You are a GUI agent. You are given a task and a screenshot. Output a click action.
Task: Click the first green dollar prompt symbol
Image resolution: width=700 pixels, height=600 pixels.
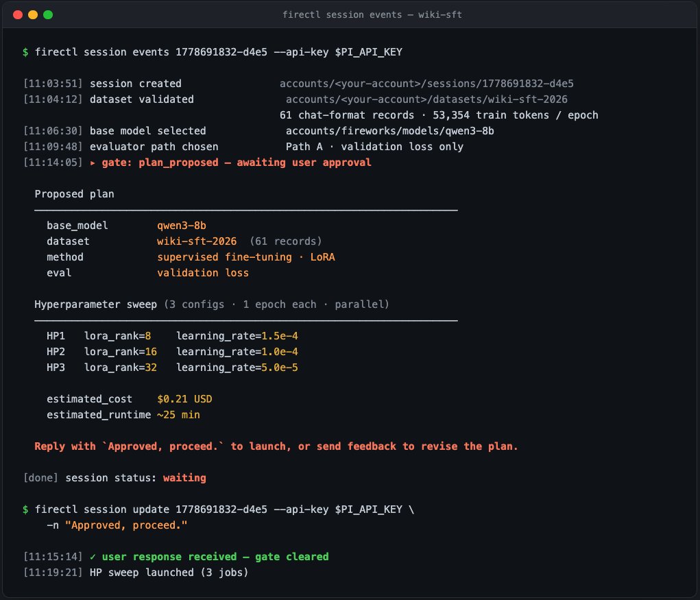click(x=25, y=52)
